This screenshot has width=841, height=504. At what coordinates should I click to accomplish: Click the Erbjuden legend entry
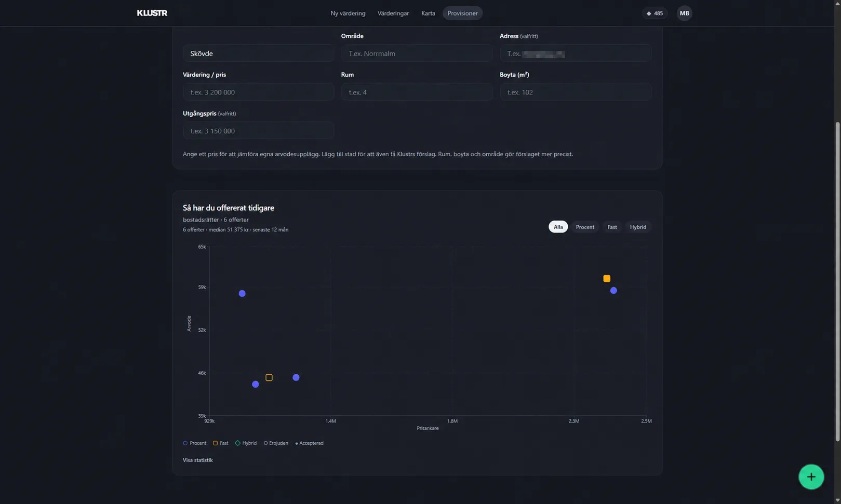[276, 443]
